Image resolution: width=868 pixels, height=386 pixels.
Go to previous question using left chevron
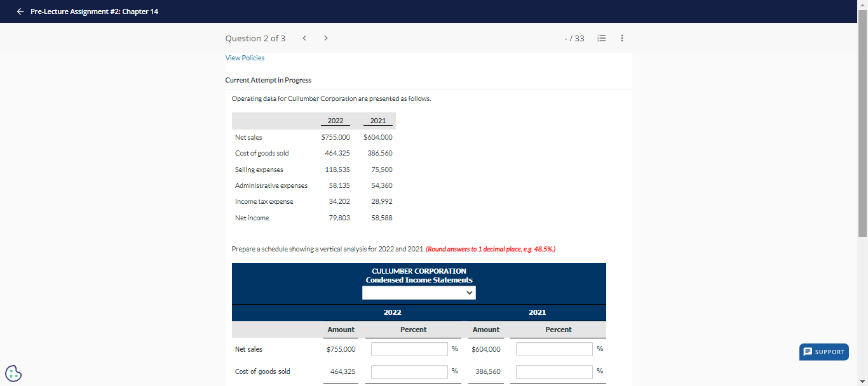coord(304,38)
